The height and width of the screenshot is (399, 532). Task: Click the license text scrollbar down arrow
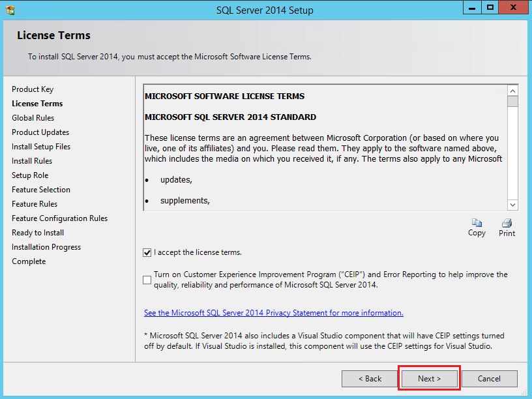point(512,205)
